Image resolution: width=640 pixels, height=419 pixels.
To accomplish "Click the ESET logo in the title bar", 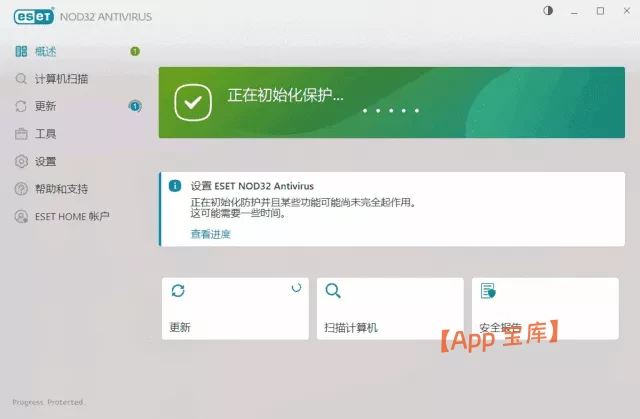I will 33,16.
